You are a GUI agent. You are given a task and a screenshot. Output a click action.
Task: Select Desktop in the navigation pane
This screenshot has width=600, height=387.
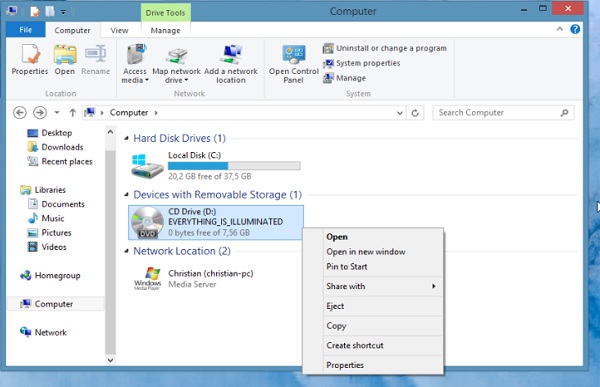[x=50, y=133]
